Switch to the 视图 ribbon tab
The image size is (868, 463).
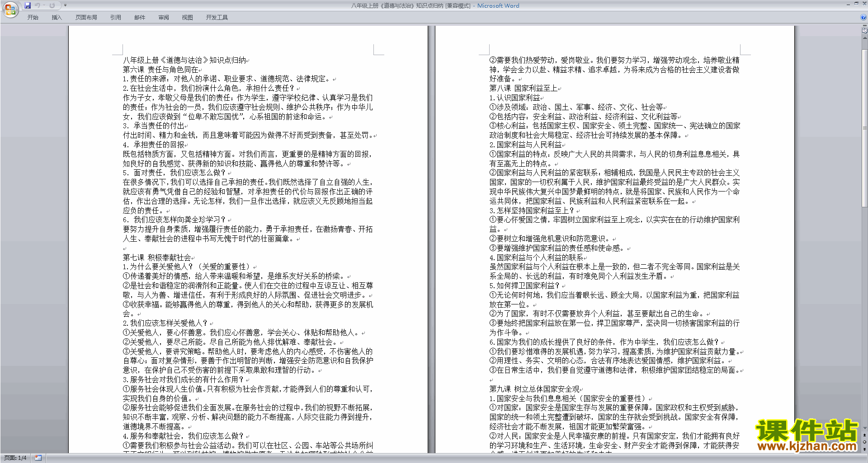(x=187, y=18)
